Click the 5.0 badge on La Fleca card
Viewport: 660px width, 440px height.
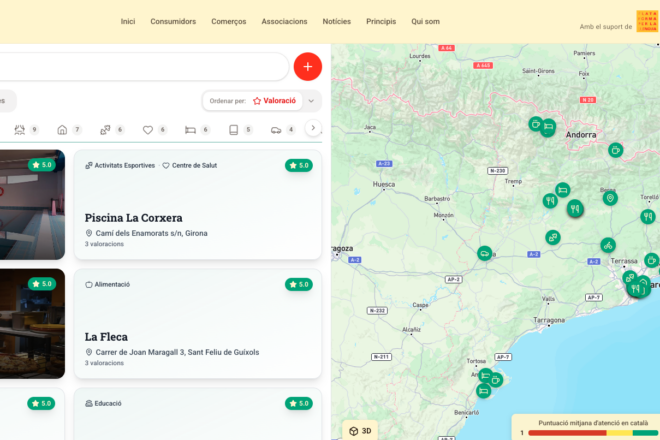coord(299,285)
